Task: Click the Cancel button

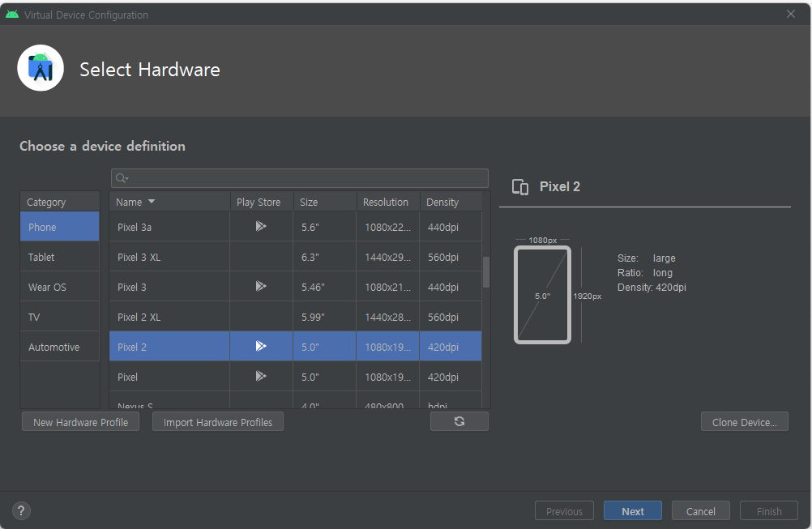Action: click(x=701, y=511)
